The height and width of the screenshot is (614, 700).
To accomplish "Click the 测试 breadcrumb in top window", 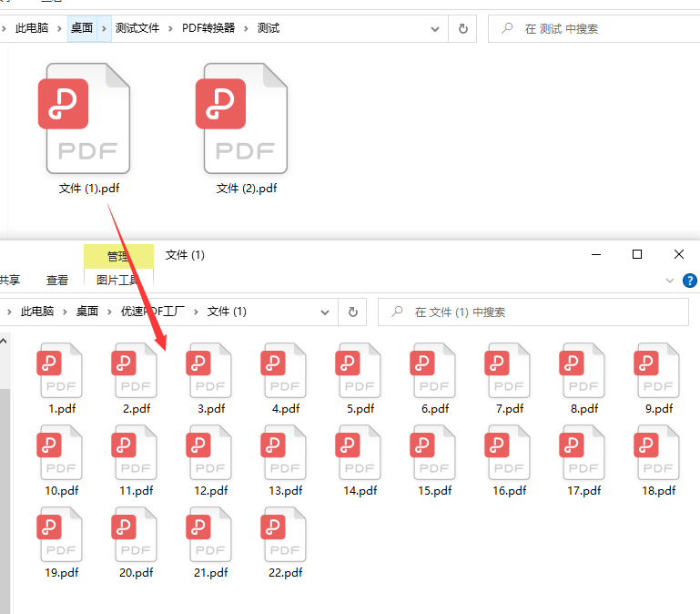I will coord(269,28).
